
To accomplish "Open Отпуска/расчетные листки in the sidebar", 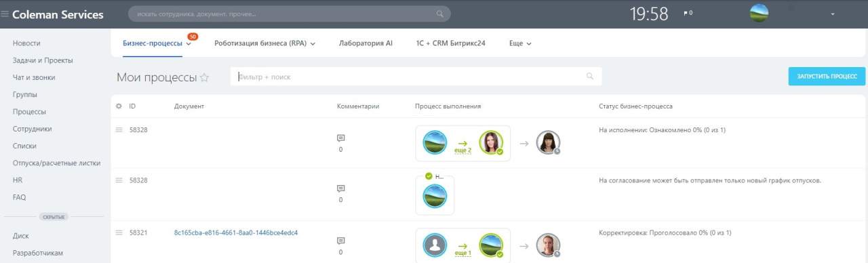I will (x=56, y=163).
